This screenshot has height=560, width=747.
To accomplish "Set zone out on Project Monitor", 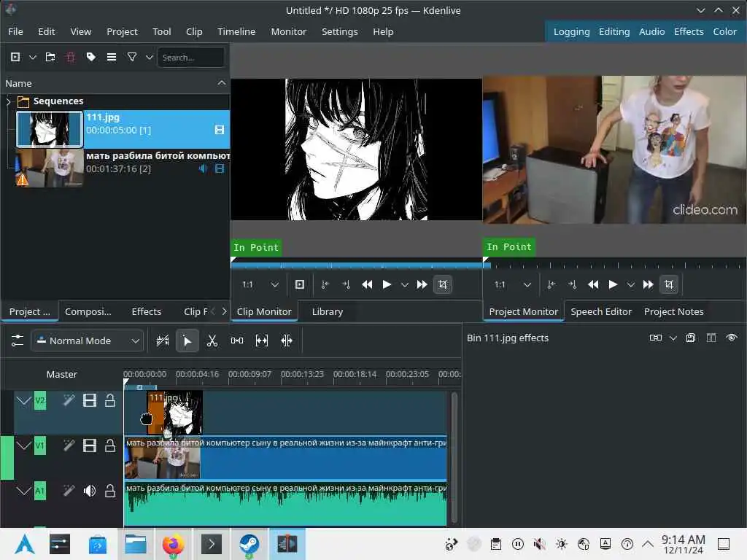I will [x=572, y=284].
